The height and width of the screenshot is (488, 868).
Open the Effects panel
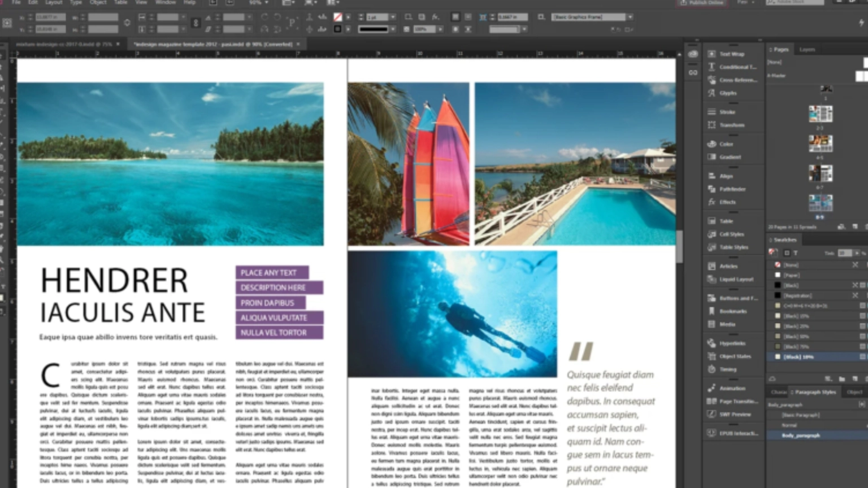(x=727, y=202)
